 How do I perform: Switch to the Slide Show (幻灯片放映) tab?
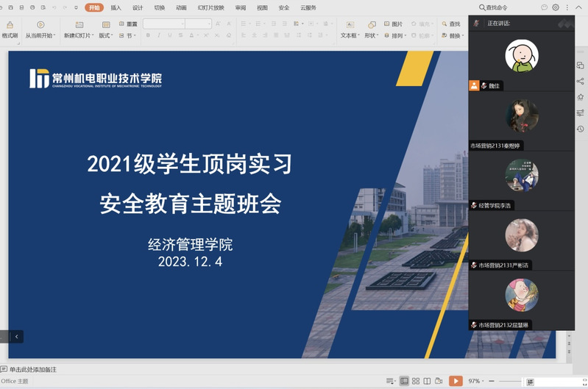[210, 7]
